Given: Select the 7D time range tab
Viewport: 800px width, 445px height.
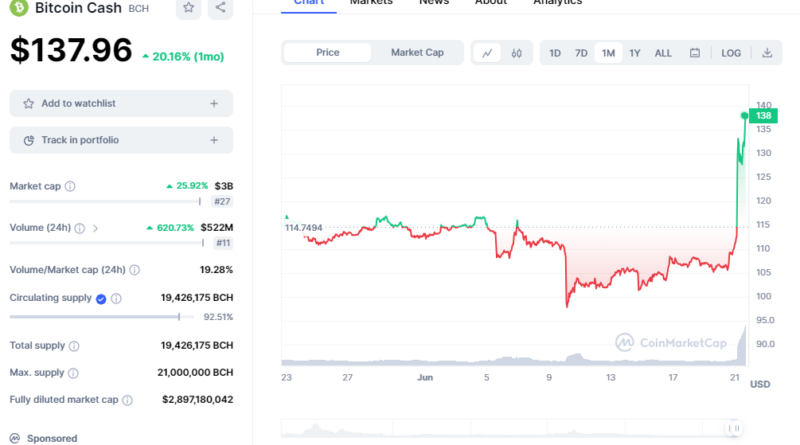Looking at the screenshot, I should point(581,53).
